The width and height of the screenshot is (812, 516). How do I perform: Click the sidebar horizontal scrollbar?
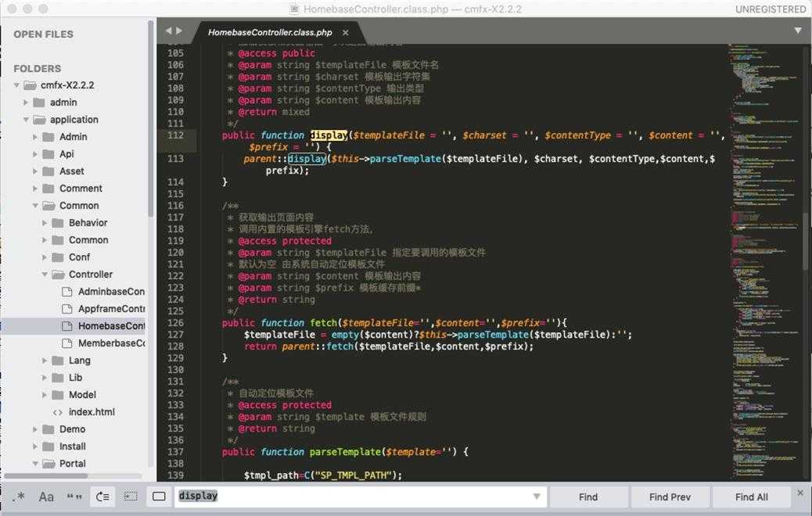[45, 475]
